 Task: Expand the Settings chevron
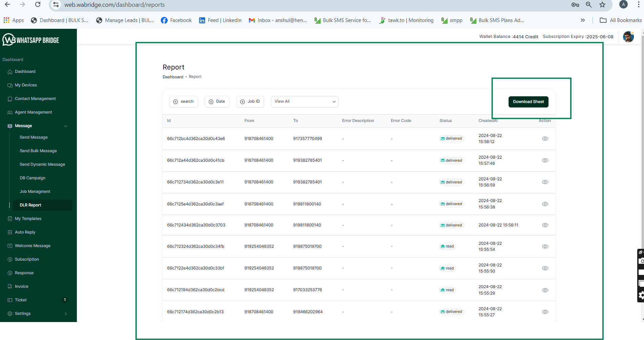click(x=66, y=314)
